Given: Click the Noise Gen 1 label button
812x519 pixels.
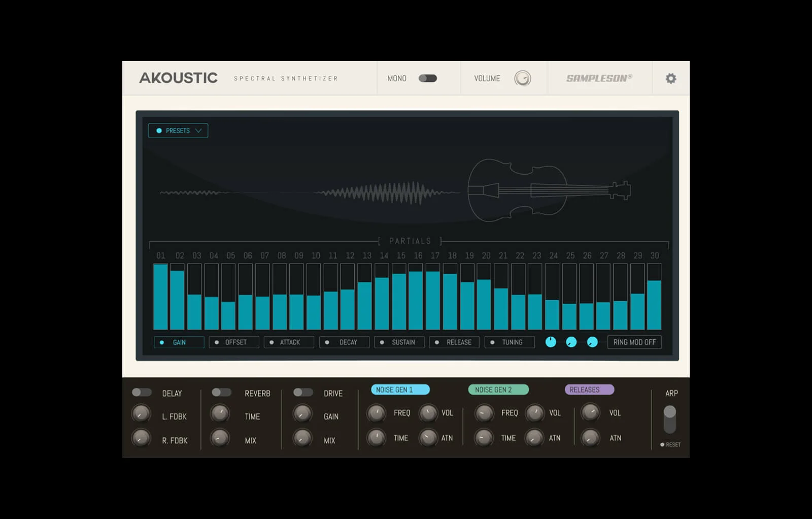Looking at the screenshot, I should [x=400, y=390].
